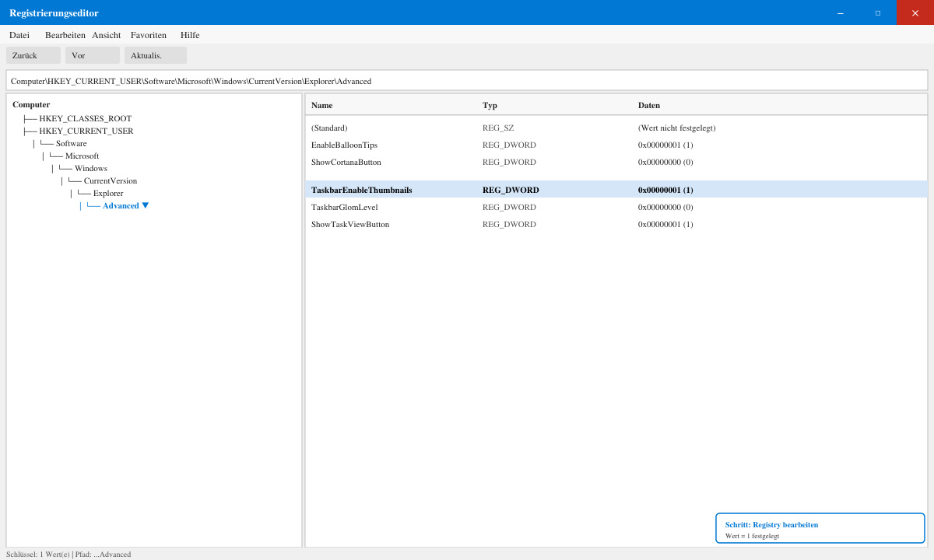Maximize the Registrierungseditor window
Image resolution: width=934 pixels, height=560 pixels.
878,12
